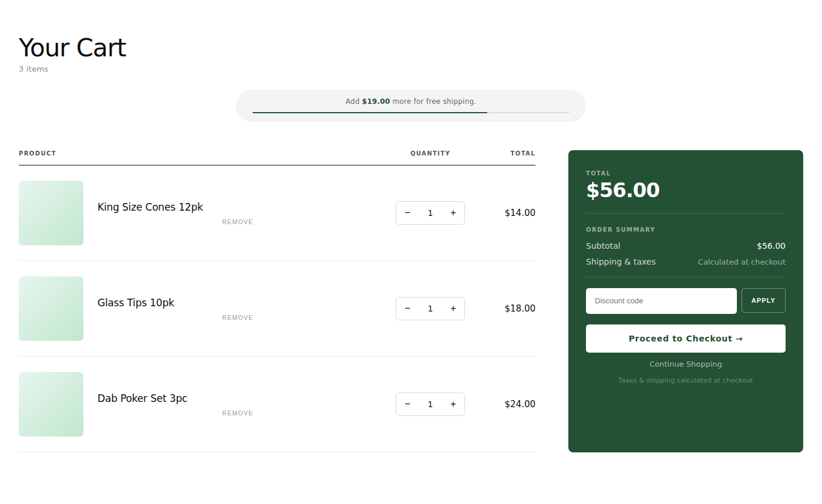The width and height of the screenshot is (822, 504).
Task: Decrease quantity of King Size Cones 12pk
Action: (407, 213)
